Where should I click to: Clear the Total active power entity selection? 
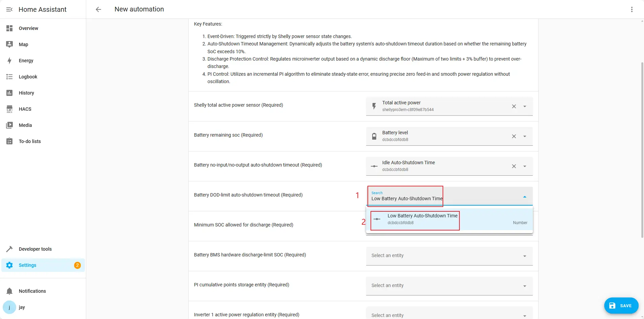coord(514,106)
